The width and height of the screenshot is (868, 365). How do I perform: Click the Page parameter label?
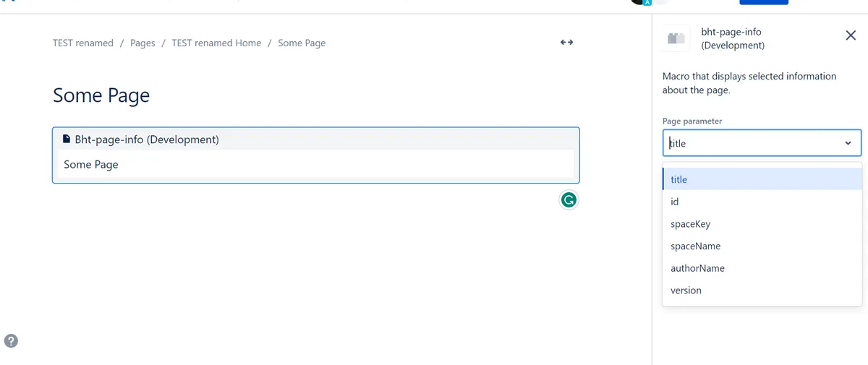tap(692, 121)
